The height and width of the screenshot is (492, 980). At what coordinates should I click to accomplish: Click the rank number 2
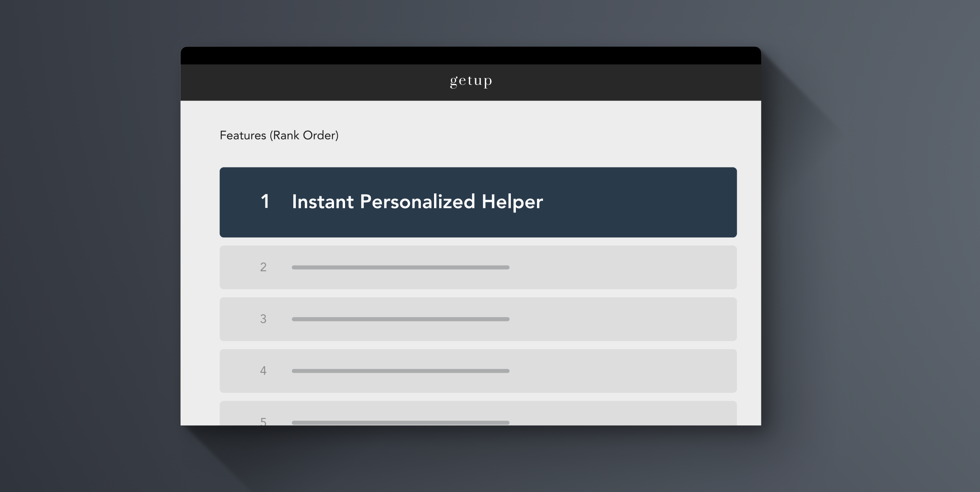click(263, 267)
